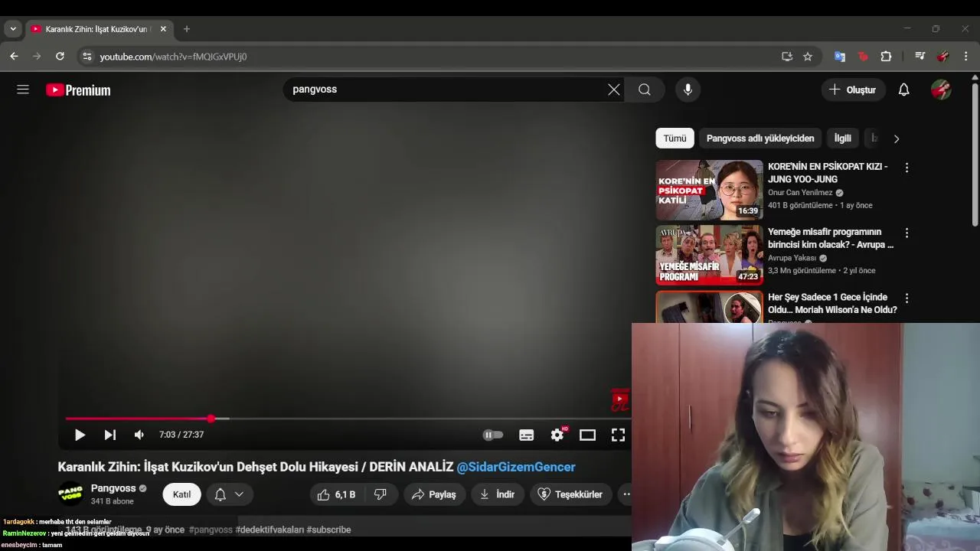Clear the search box text
980x551 pixels.
point(614,90)
